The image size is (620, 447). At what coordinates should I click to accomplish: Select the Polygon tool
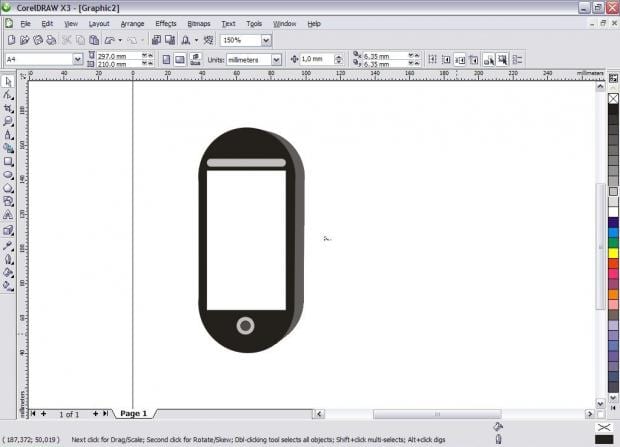[8, 188]
